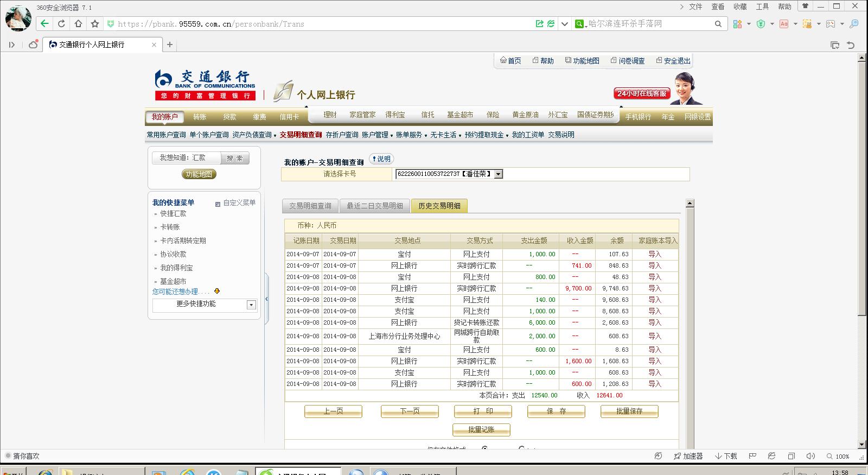The width and height of the screenshot is (868, 475).
Task: Open a new tab with the plus icon
Action: tap(170, 45)
